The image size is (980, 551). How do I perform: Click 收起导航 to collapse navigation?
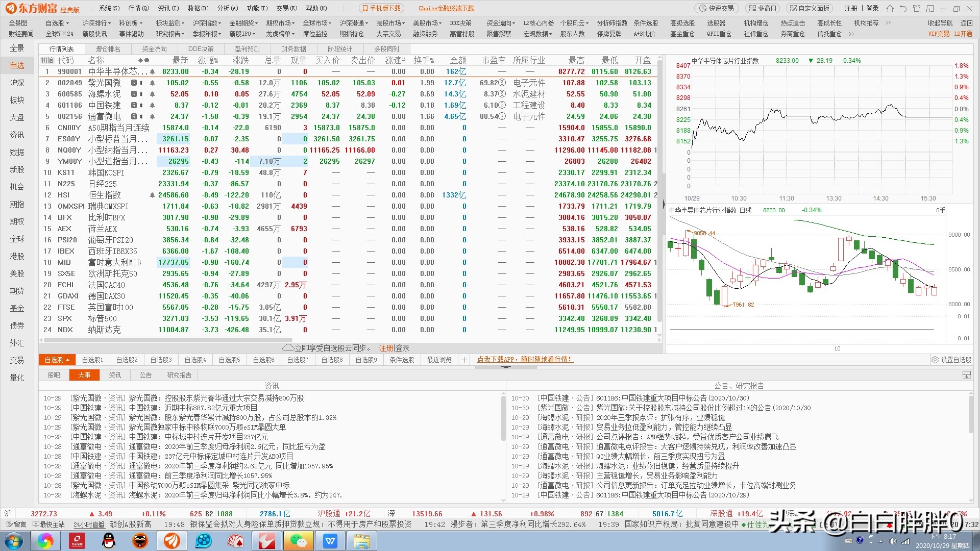pos(940,23)
